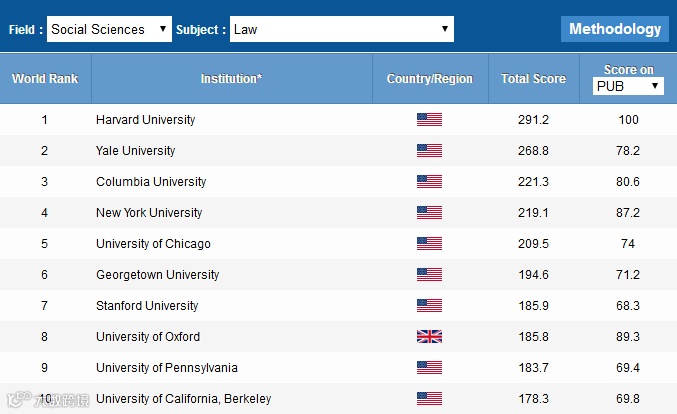Click the flag in the Stanford University row
The image size is (677, 414).
[x=429, y=306]
